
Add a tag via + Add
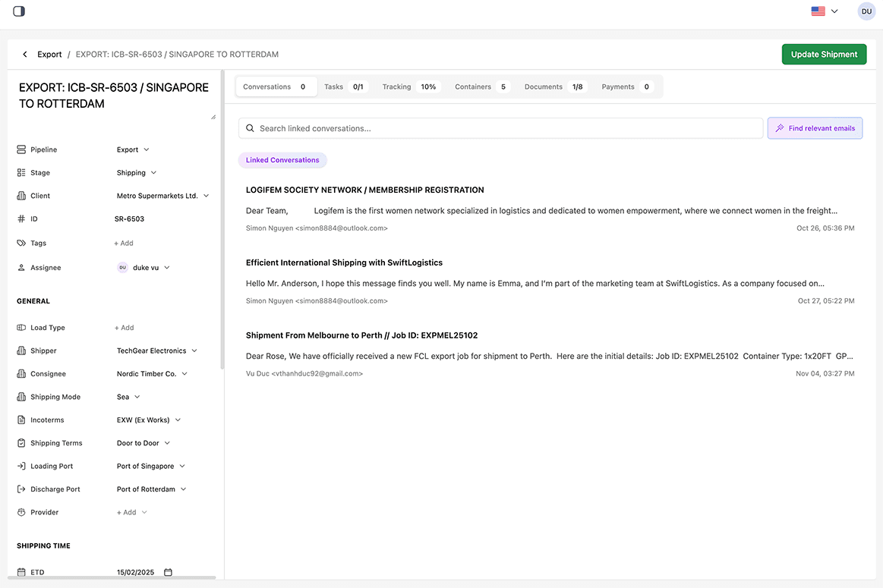124,243
